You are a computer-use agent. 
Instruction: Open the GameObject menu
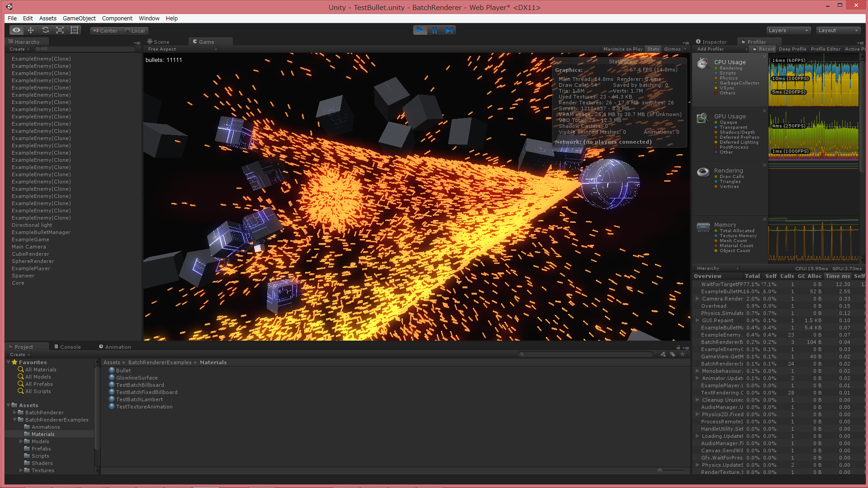79,19
